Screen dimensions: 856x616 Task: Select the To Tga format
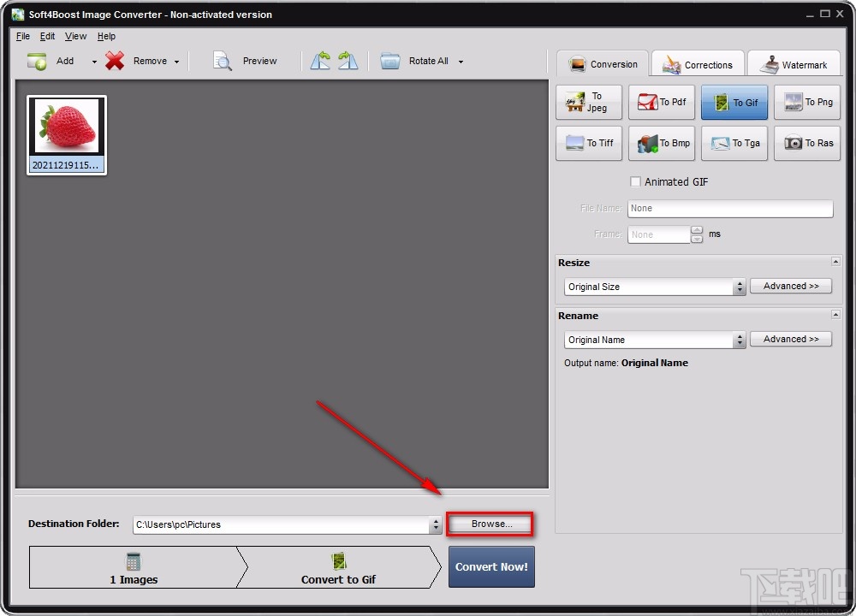[x=734, y=143]
